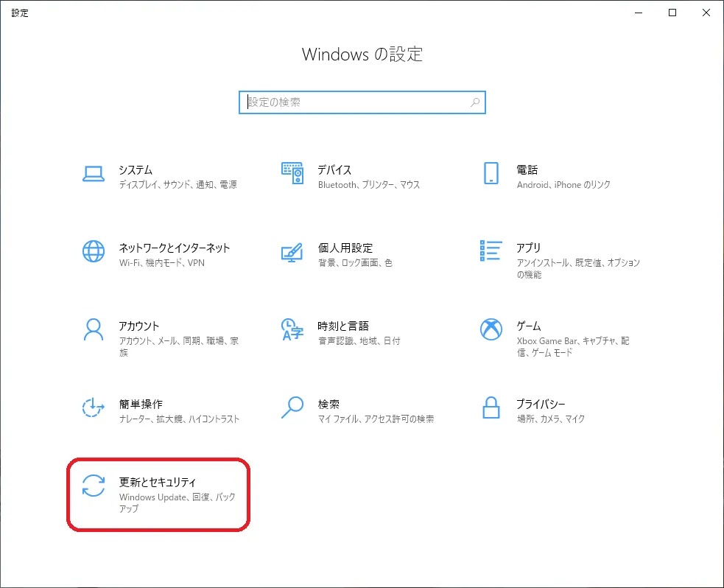Viewport: 724px width, 588px height.
Task: Click the description 背景、ロック画面、色
Action: [355, 262]
